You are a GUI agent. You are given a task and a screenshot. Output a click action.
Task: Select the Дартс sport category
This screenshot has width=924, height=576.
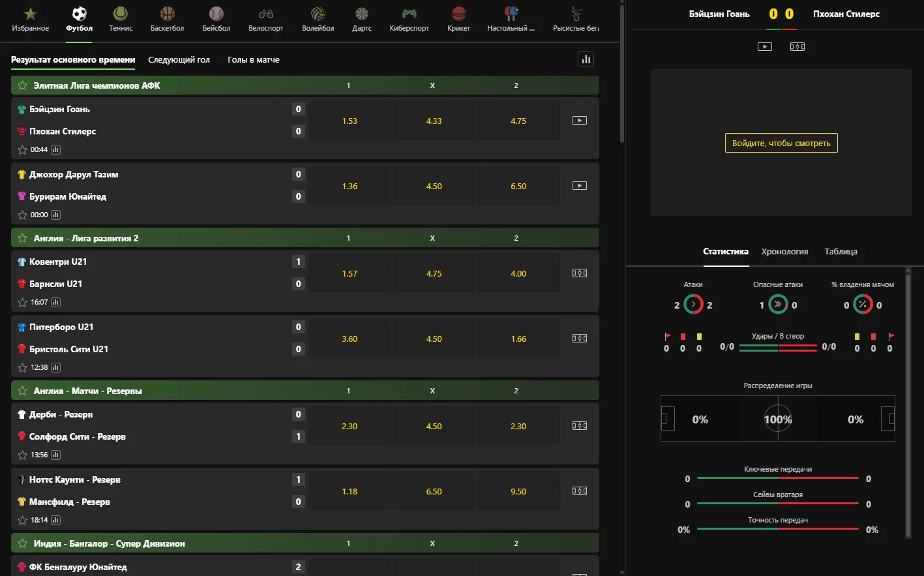362,20
